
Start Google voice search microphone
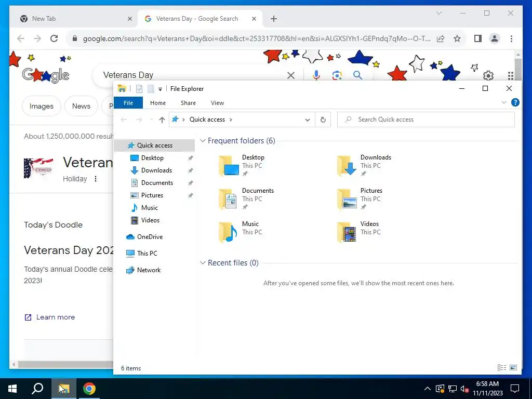[316, 75]
